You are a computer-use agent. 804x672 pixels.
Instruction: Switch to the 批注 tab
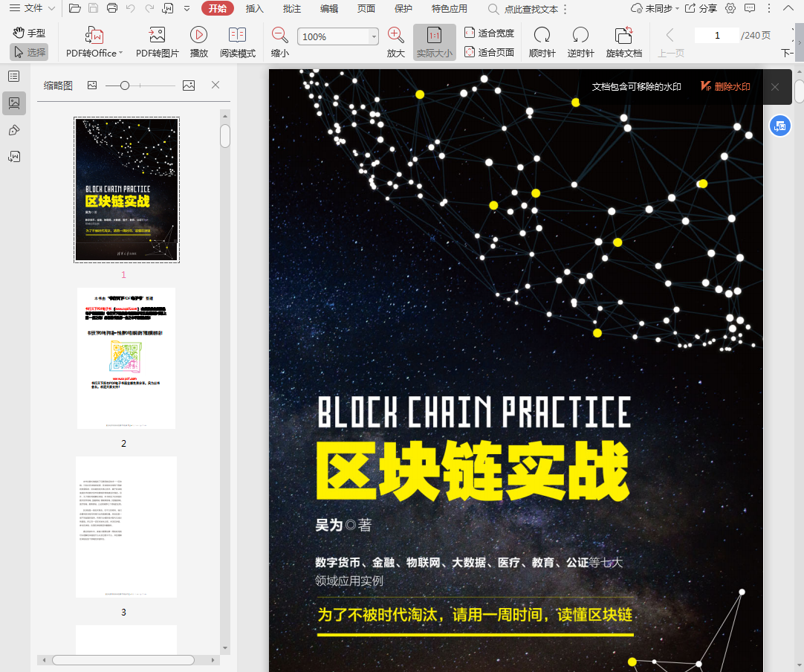coord(292,9)
